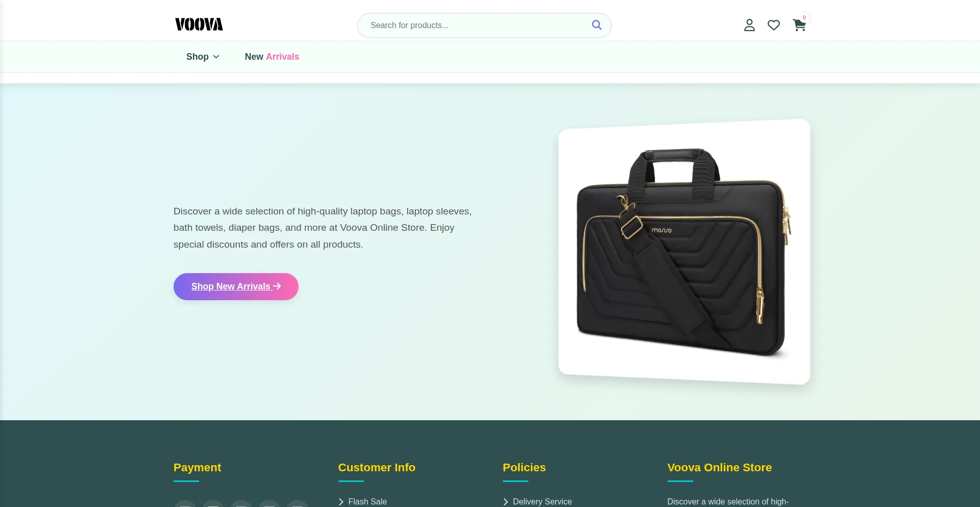Click the gradient Shop New Arrivals banner button
This screenshot has width=980, height=507.
pos(235,286)
